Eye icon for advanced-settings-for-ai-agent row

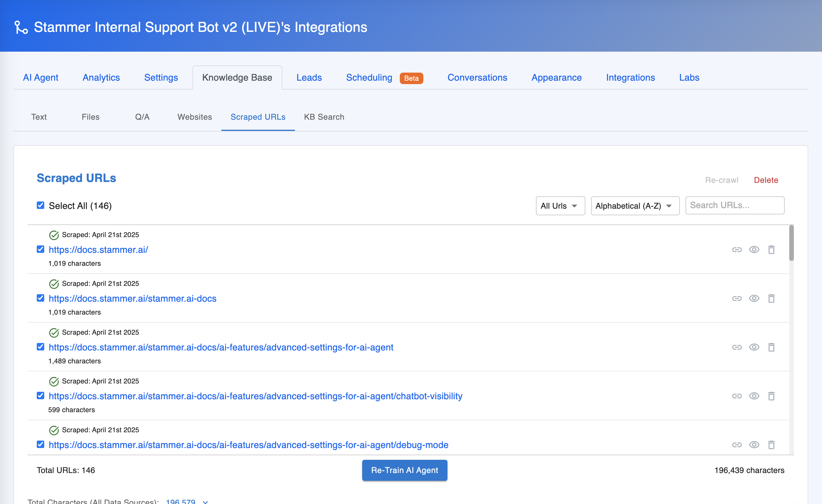754,347
